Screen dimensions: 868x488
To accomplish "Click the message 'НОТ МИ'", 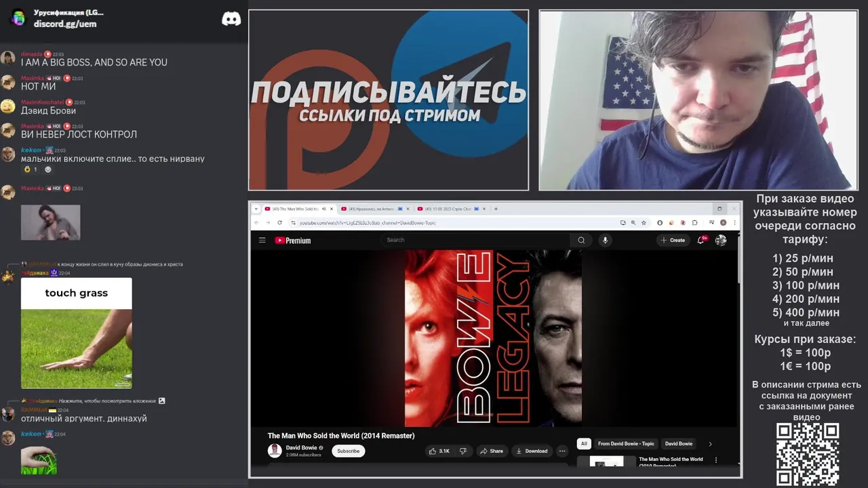I will (38, 86).
